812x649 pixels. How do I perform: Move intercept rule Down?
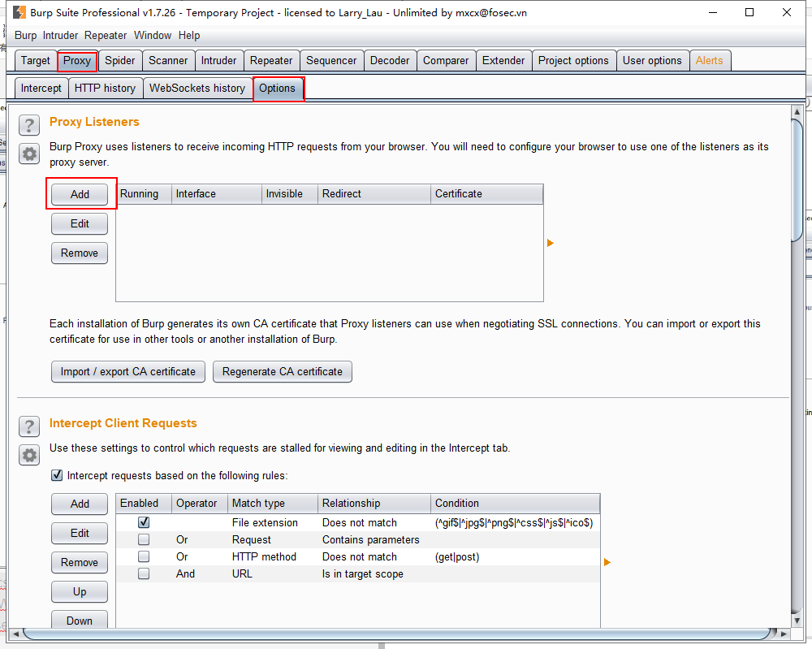[80, 620]
